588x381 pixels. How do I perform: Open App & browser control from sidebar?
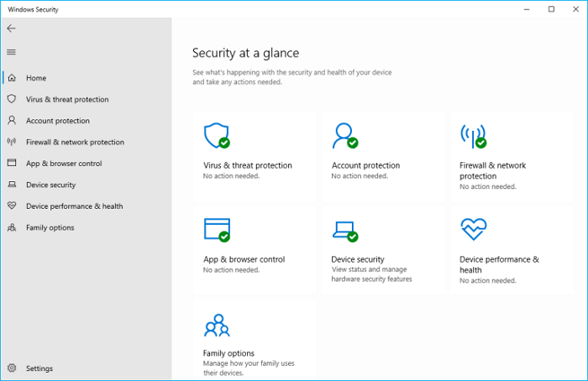pos(64,164)
